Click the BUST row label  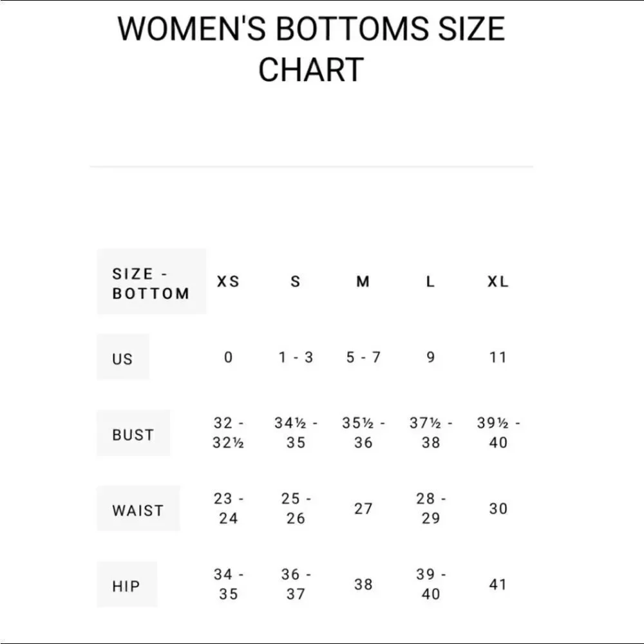point(133,433)
